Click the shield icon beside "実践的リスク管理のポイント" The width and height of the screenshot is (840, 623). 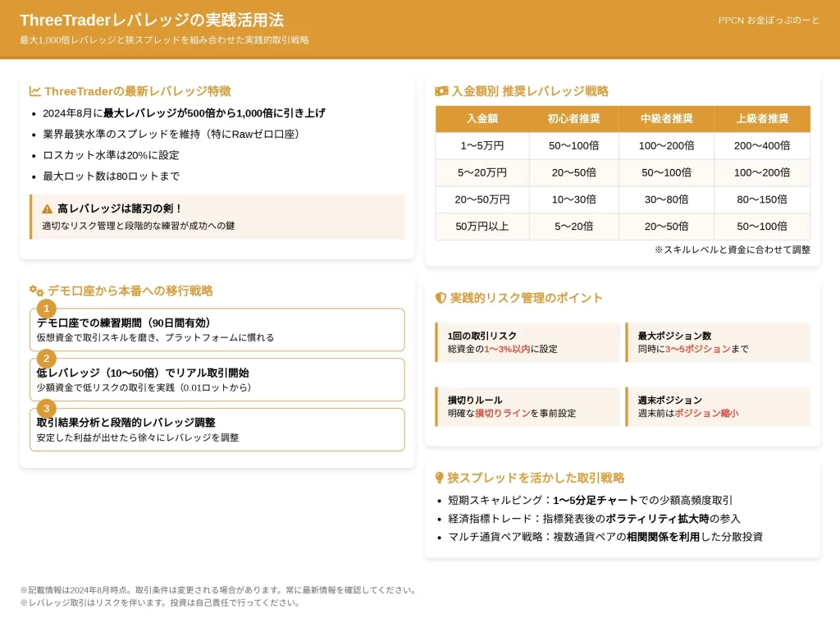click(x=441, y=298)
